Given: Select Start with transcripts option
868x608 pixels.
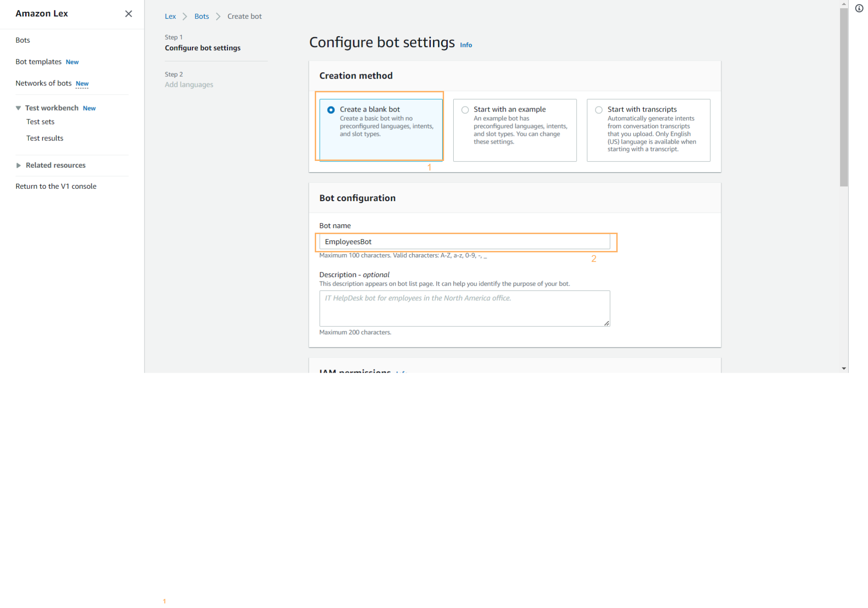Looking at the screenshot, I should coord(648,130).
